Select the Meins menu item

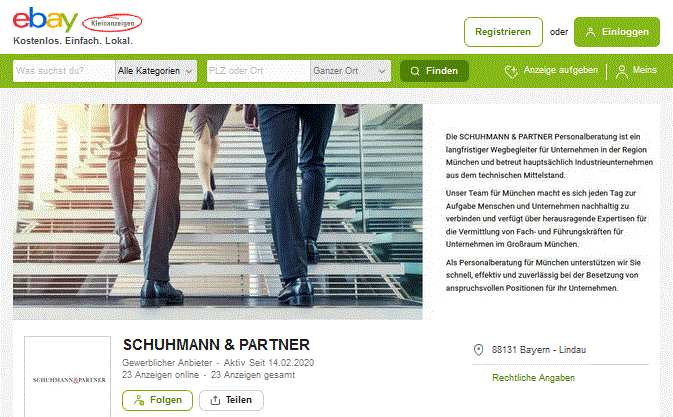(637, 71)
